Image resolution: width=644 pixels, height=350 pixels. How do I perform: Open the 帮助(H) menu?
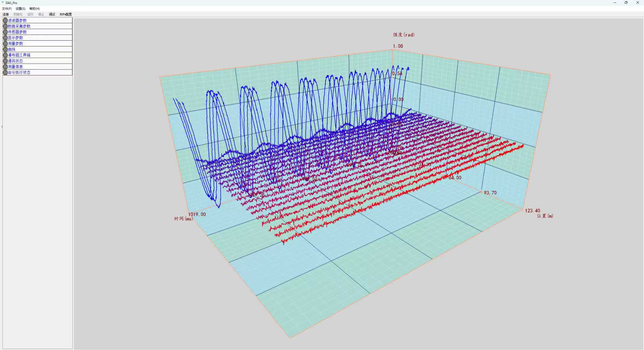(x=35, y=9)
